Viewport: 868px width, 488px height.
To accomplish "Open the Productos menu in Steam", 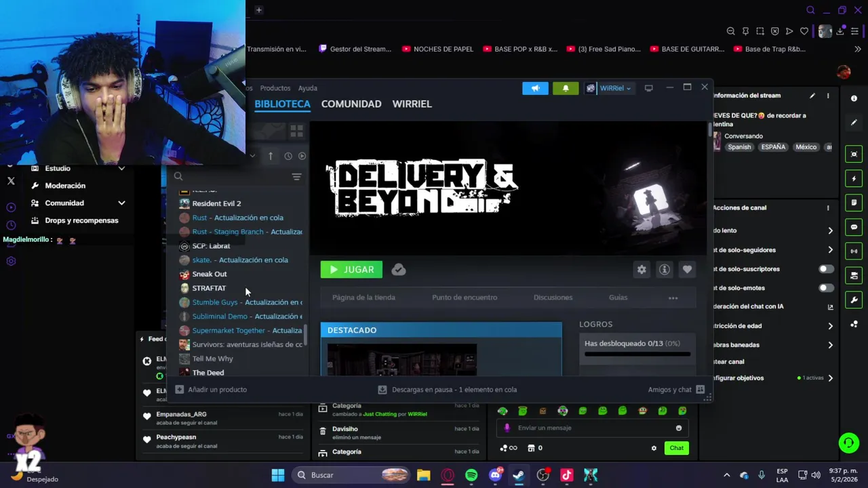I will (275, 88).
